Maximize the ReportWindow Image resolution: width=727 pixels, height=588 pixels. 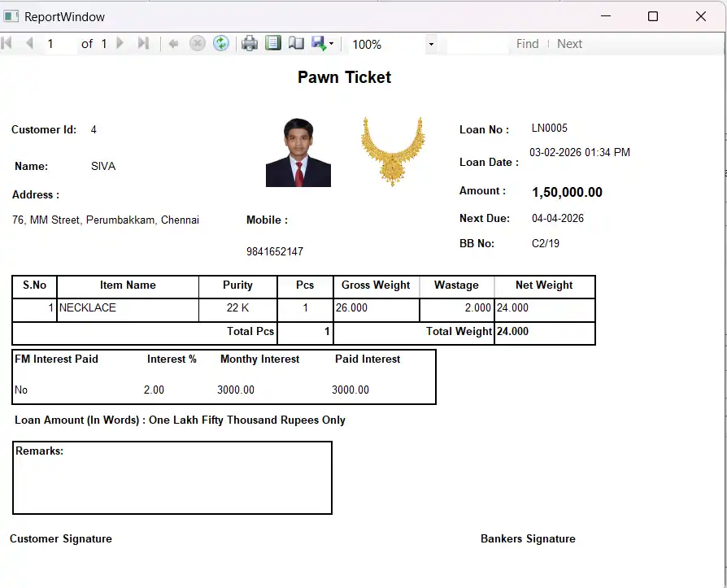[653, 16]
